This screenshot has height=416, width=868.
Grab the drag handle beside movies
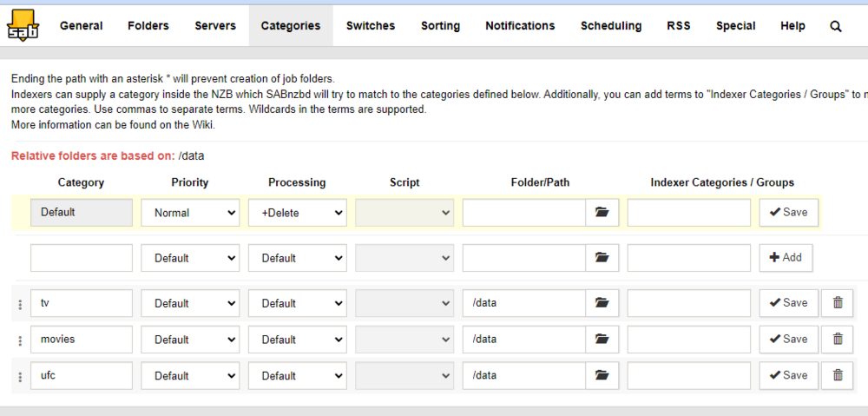pyautogui.click(x=21, y=340)
